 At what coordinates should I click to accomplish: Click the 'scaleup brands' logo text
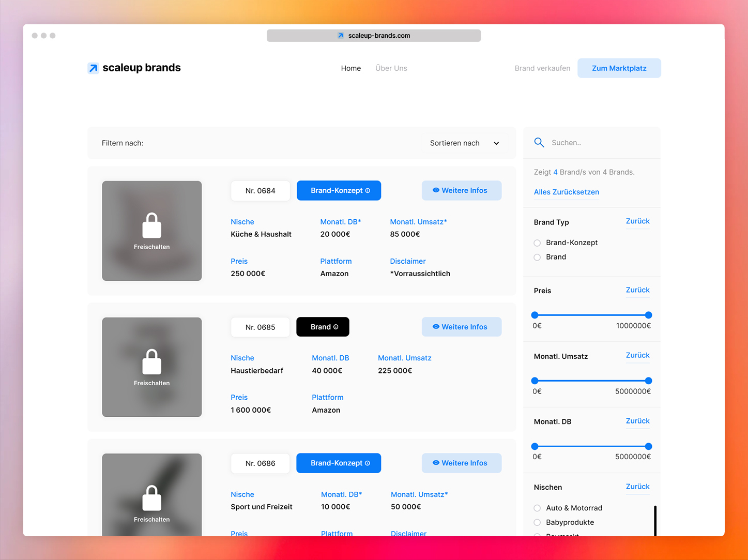click(142, 68)
